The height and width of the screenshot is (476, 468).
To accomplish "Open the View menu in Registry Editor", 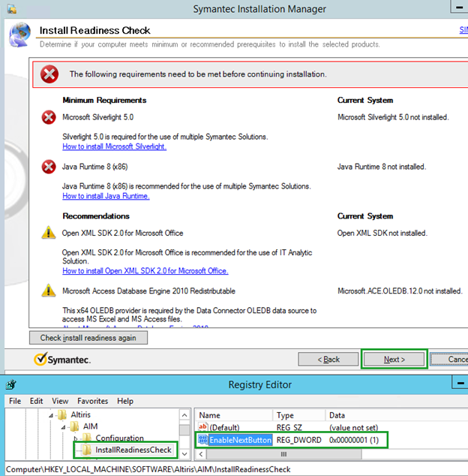I will tap(60, 401).
